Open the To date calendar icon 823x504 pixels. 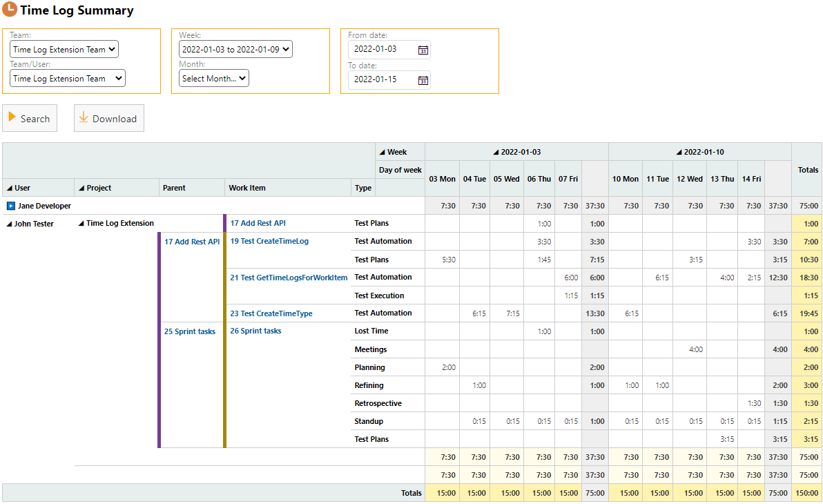coord(423,80)
